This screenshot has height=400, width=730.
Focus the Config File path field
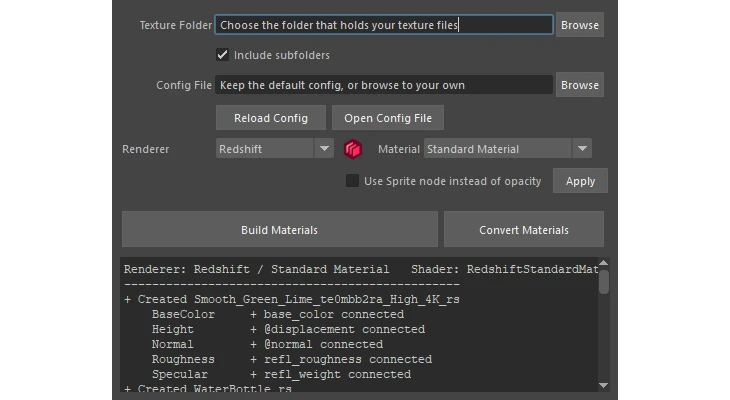384,85
